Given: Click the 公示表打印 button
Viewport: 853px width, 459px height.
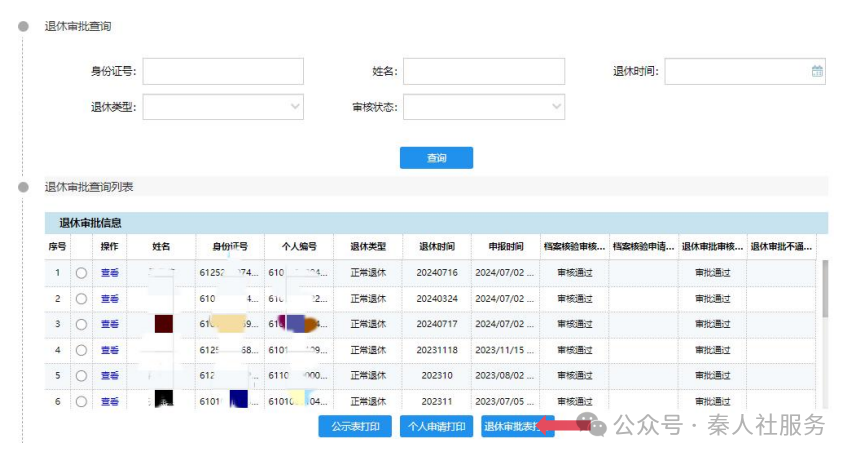Looking at the screenshot, I should (355, 426).
